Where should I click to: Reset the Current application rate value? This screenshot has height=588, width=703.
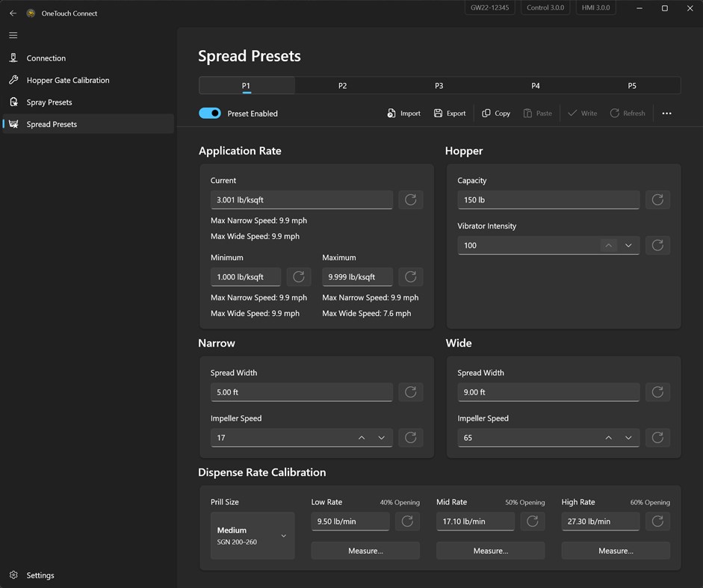click(410, 199)
